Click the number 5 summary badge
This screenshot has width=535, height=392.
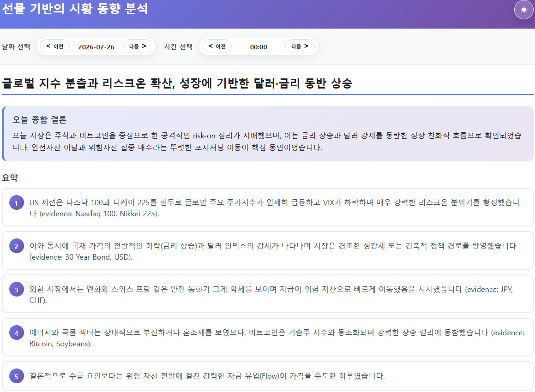click(16, 377)
